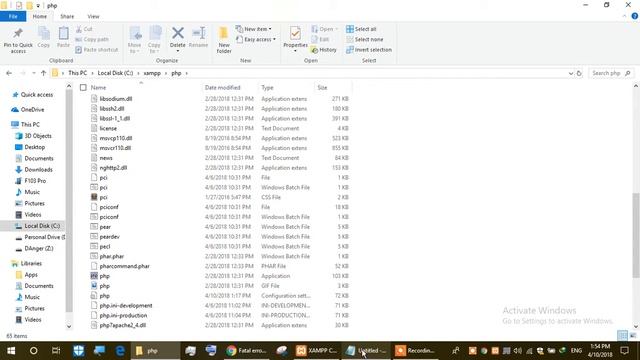Select 3D Objects in navigation pane
640x360 pixels.
pos(38,136)
